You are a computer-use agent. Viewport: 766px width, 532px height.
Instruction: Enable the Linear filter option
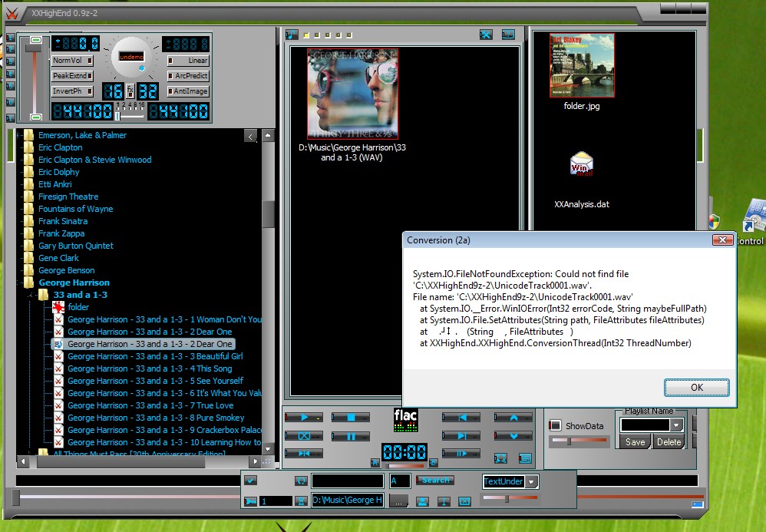point(188,61)
